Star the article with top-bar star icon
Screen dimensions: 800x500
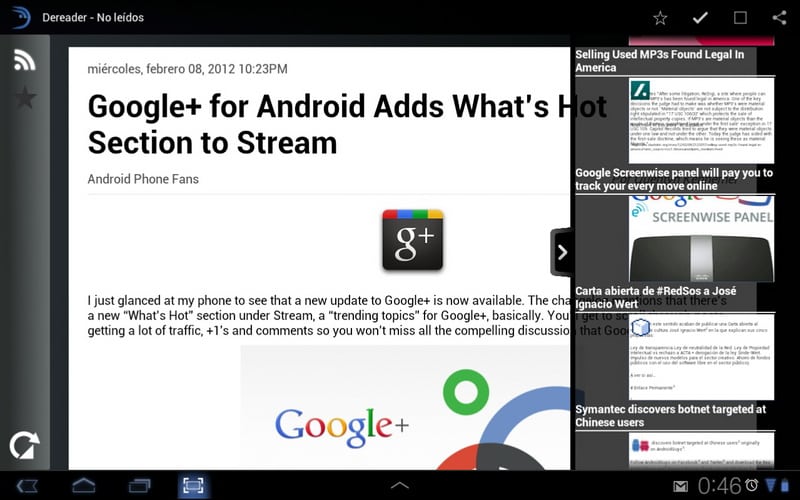(x=660, y=18)
